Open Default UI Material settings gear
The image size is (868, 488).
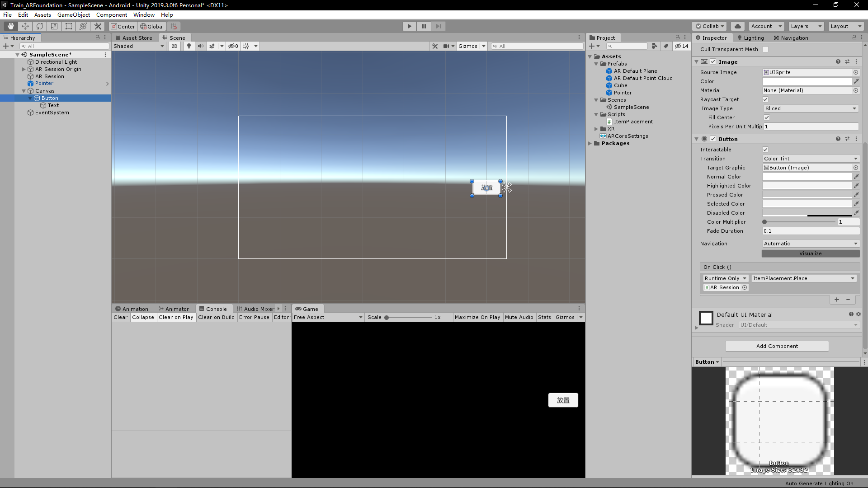pos(859,314)
